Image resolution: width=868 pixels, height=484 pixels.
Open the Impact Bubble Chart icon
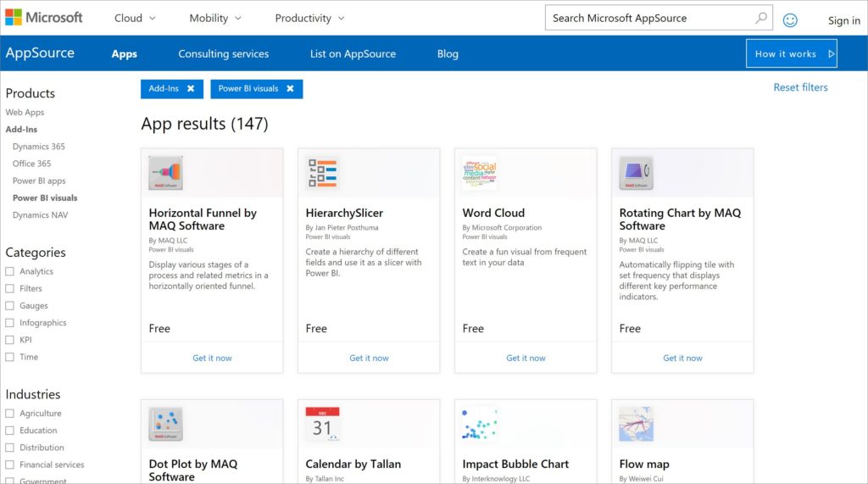480,424
